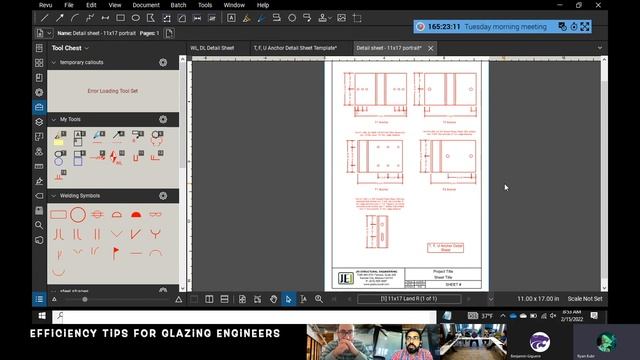Activate the Select arrow tool
This screenshot has height=360, width=640.
pyautogui.click(x=288, y=299)
